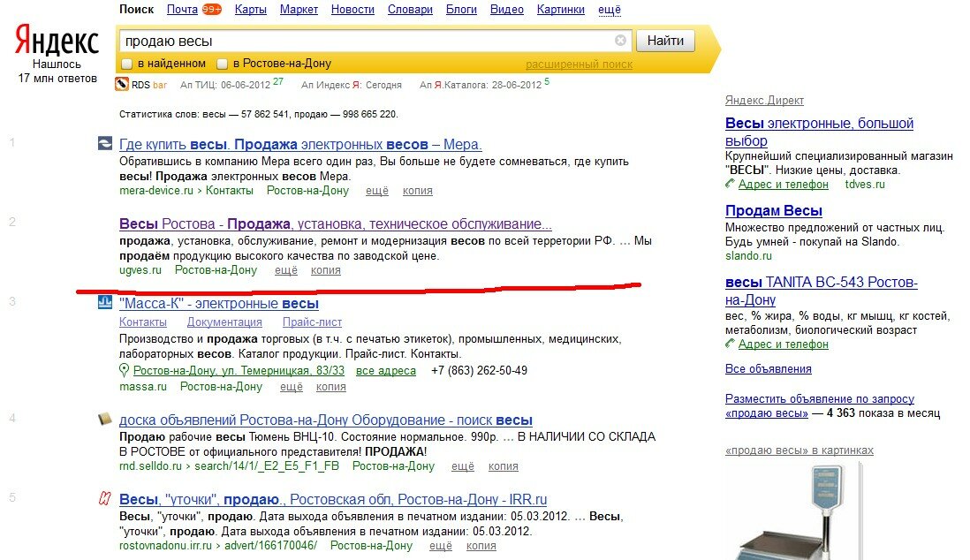
Task: Click the map pin icon by Темерницкая address
Action: (124, 370)
